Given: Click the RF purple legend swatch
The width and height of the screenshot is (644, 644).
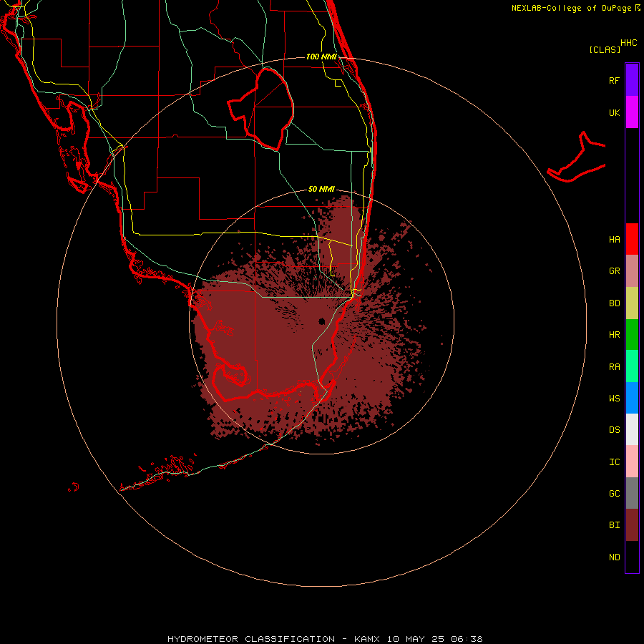Looking at the screenshot, I should click(x=632, y=79).
